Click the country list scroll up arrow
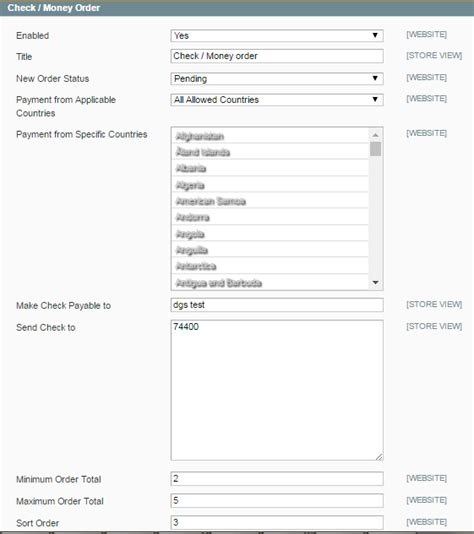 click(376, 135)
